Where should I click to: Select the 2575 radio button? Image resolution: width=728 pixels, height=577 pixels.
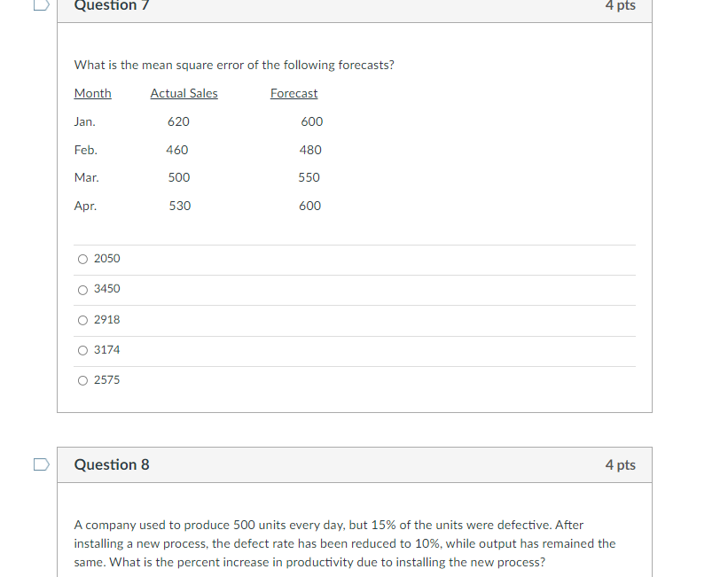[x=82, y=380]
